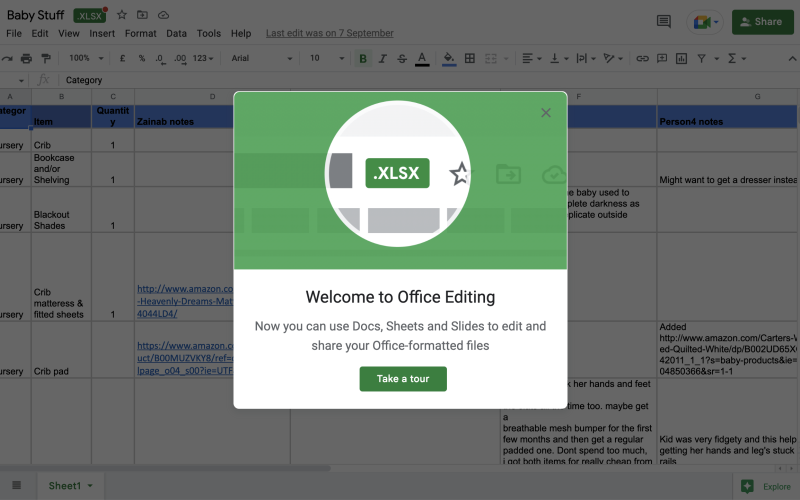Open the Format menu
This screenshot has width=800, height=500.
pyautogui.click(x=140, y=33)
